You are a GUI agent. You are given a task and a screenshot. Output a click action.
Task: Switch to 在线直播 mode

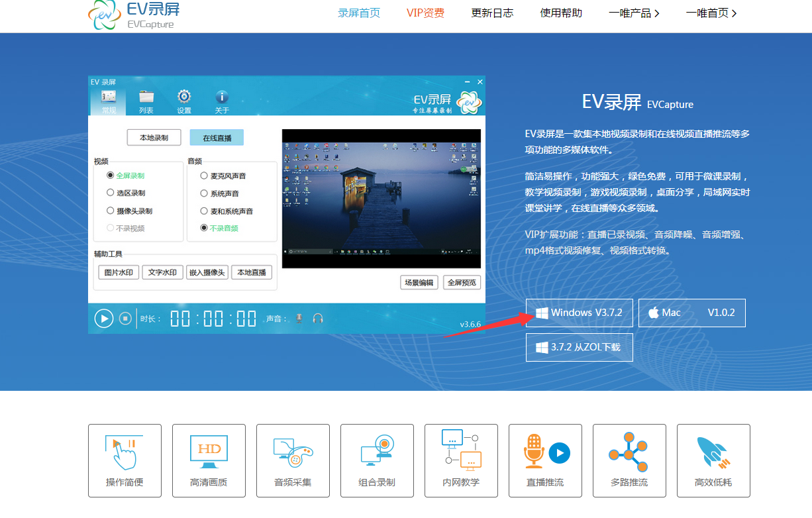tap(217, 138)
